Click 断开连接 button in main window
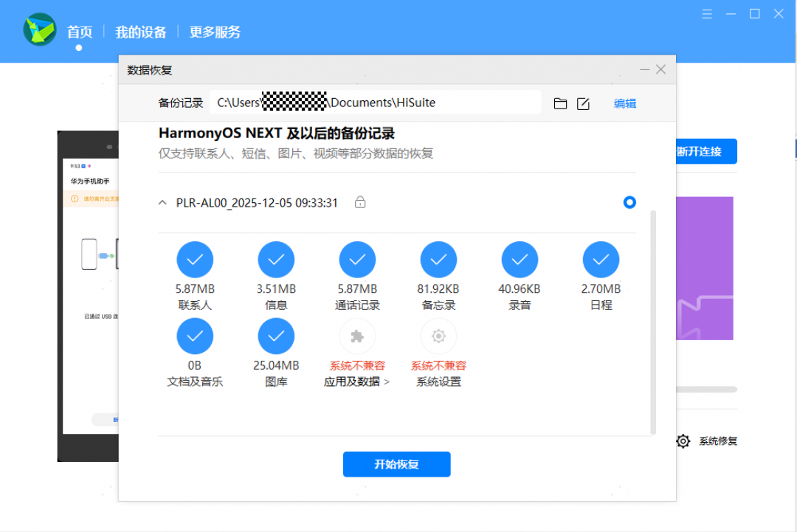The height and width of the screenshot is (532, 797). (706, 151)
